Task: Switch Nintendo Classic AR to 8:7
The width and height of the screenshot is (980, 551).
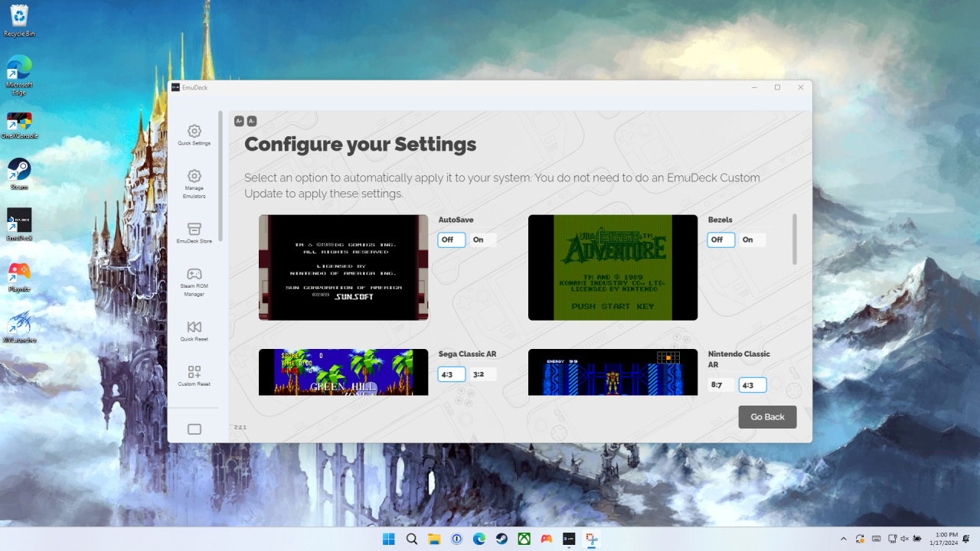Action: (717, 385)
